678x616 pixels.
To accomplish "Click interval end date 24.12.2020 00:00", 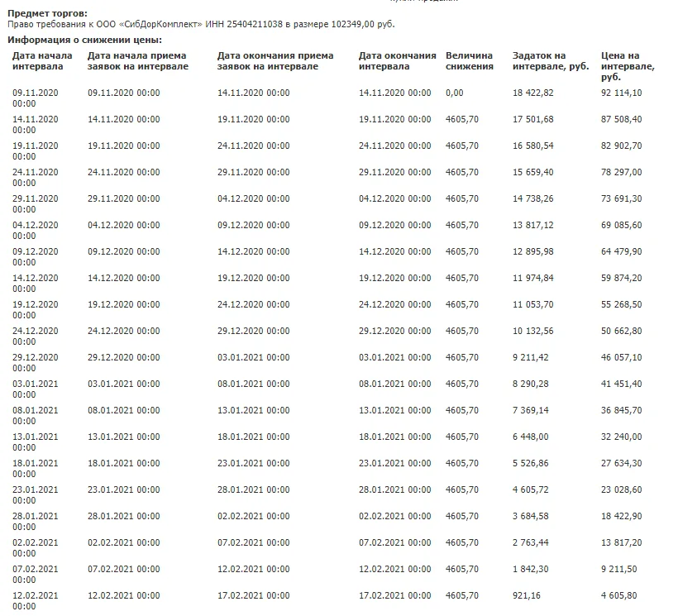I will [x=394, y=304].
